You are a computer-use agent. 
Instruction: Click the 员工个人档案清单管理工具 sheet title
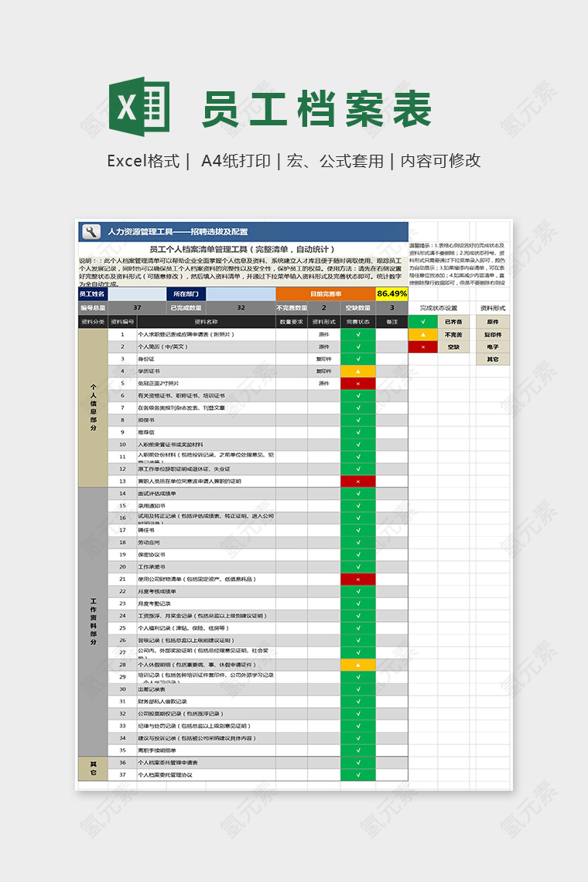click(x=242, y=249)
